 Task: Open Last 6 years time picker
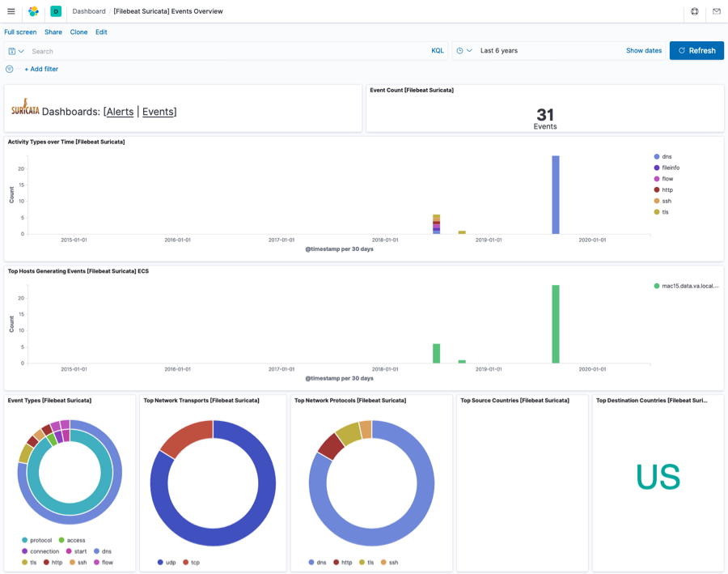[499, 51]
